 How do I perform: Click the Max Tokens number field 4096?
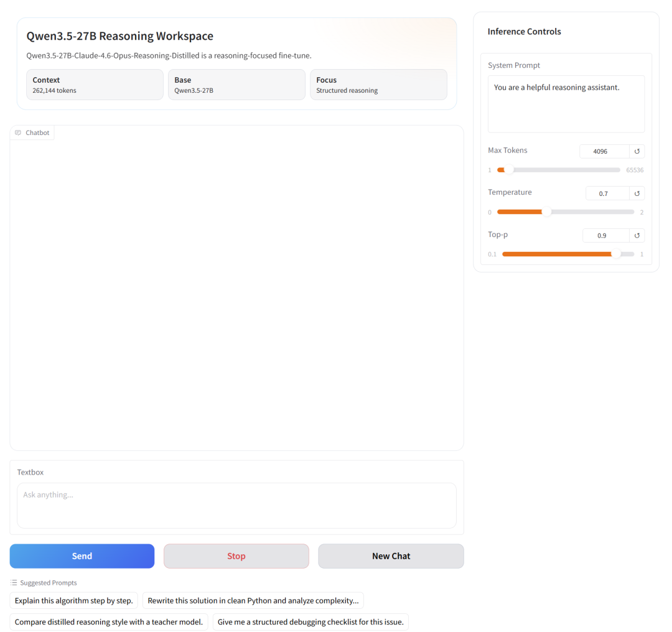pyautogui.click(x=604, y=151)
